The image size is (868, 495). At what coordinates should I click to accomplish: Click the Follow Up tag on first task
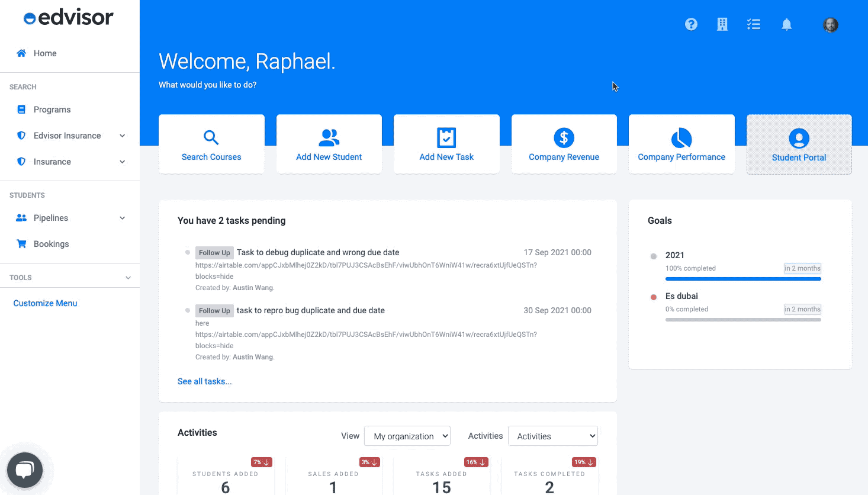pyautogui.click(x=214, y=253)
